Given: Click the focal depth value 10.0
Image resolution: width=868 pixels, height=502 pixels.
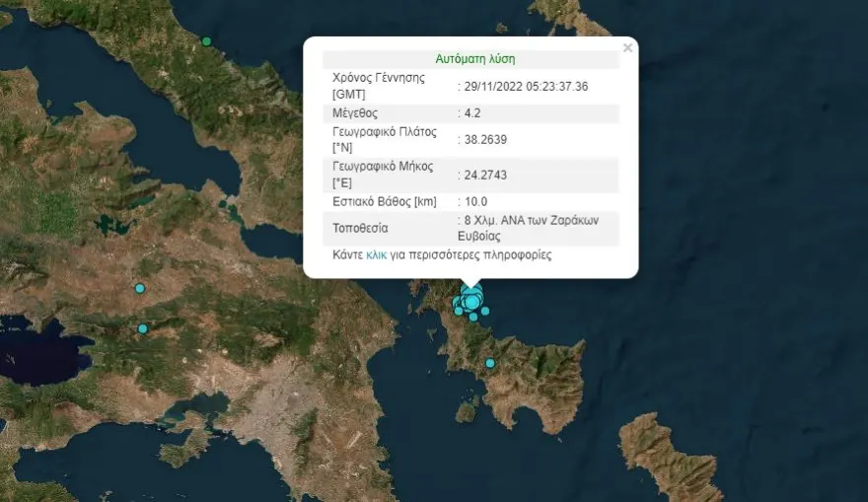Looking at the screenshot, I should (x=475, y=201).
